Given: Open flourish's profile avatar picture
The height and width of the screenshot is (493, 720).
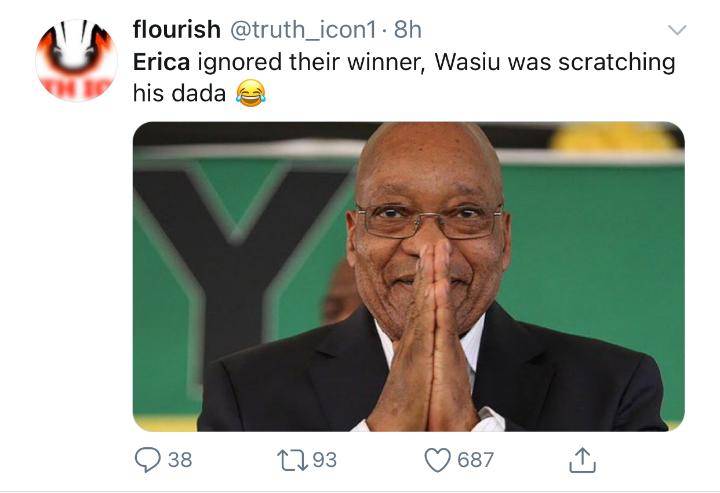Looking at the screenshot, I should [x=76, y=60].
